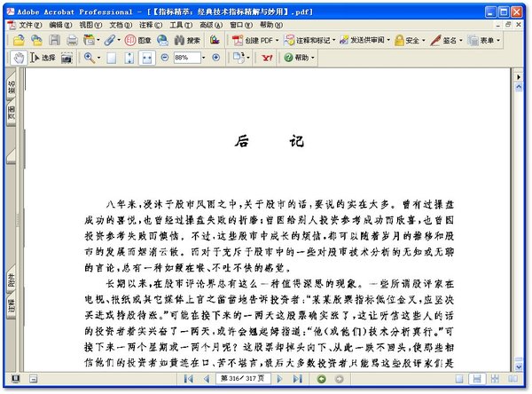Click the 88% zoom input field

[x=186, y=58]
